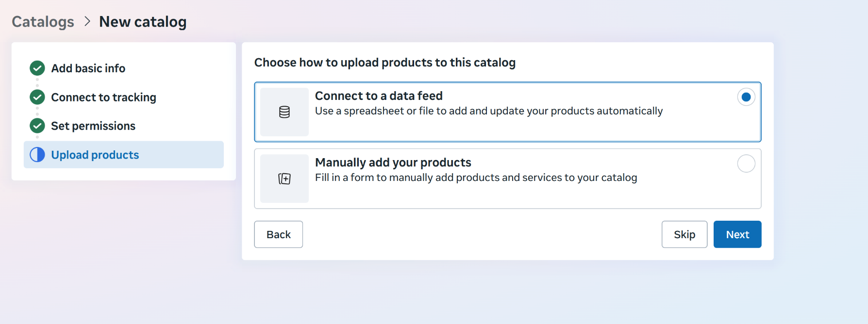Image resolution: width=868 pixels, height=324 pixels.
Task: Click the blue Next button
Action: point(737,234)
